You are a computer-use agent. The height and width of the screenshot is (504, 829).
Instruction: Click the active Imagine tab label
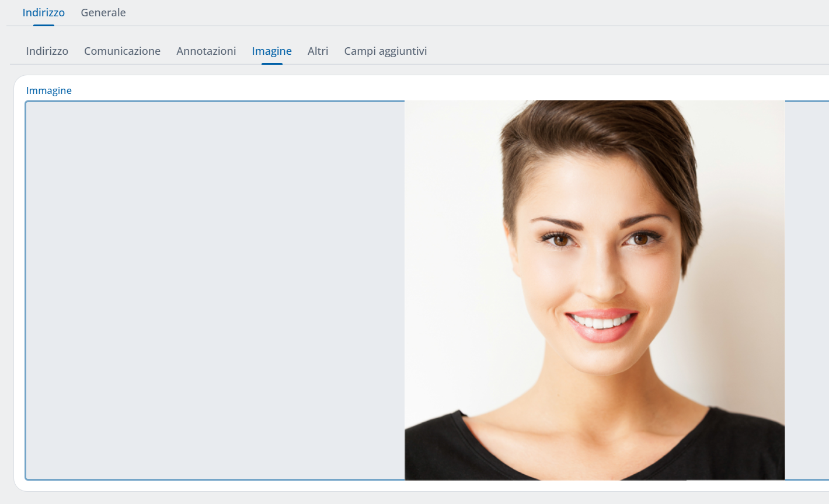(x=271, y=51)
